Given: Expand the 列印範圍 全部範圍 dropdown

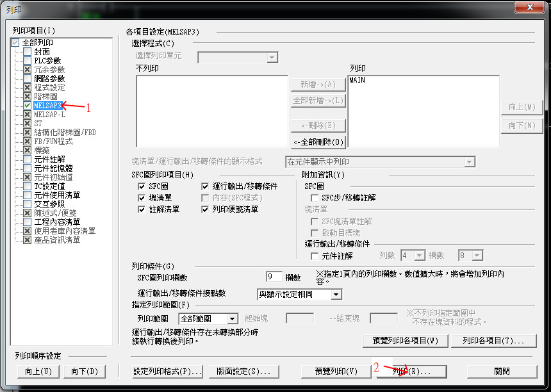Looking at the screenshot, I should 233,318.
